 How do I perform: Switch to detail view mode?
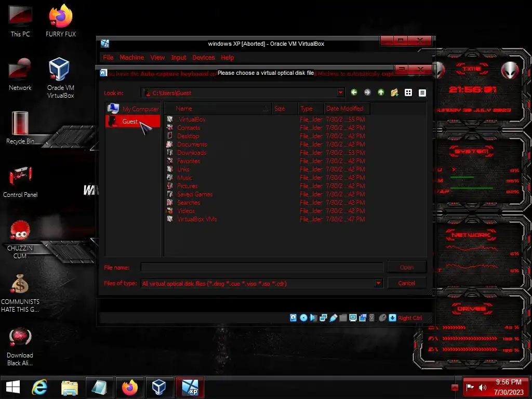(x=422, y=92)
